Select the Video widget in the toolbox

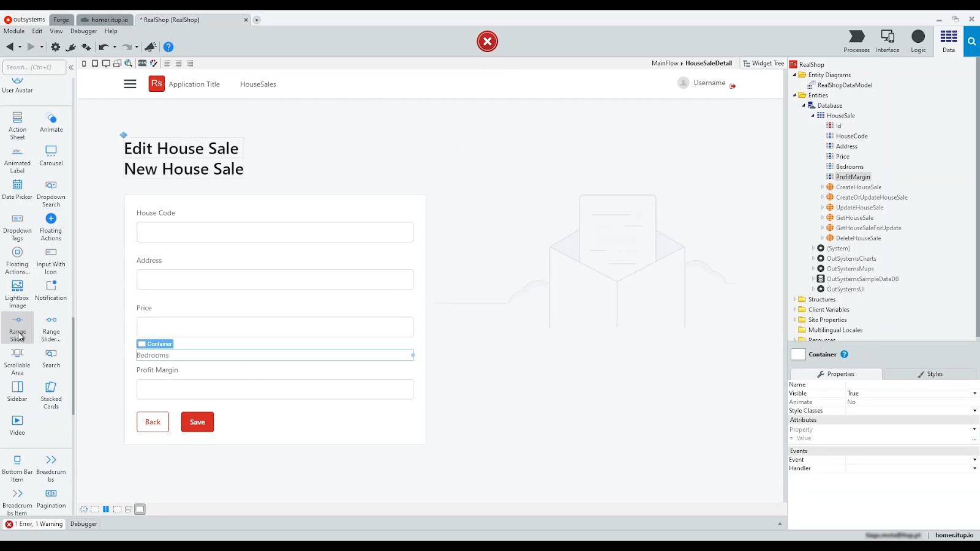[17, 422]
